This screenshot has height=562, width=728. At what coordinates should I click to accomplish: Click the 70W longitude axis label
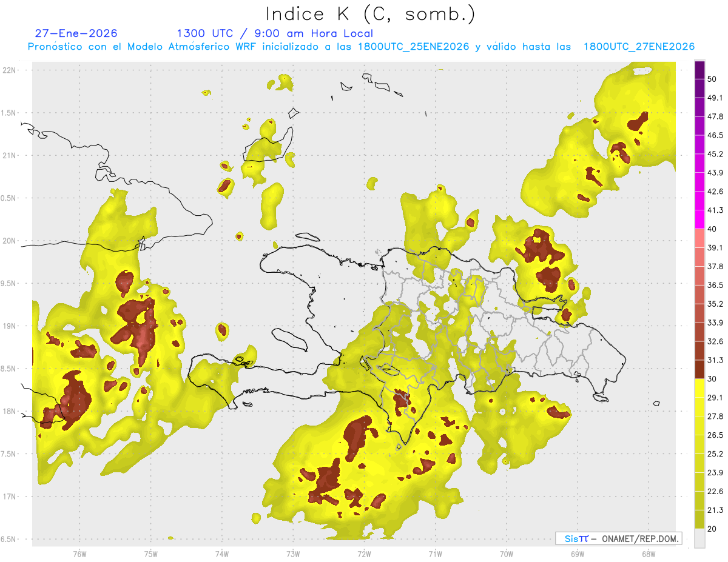click(x=507, y=554)
